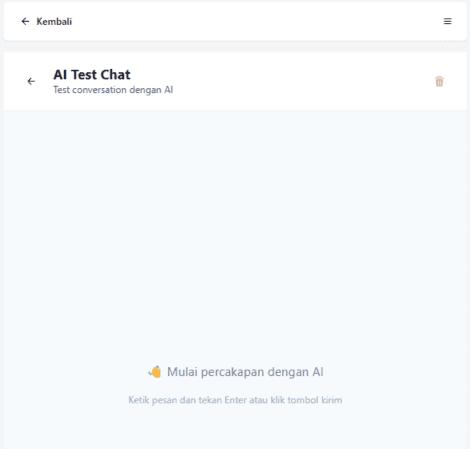This screenshot has width=470, height=470.
Task: Click the 'Ketik pesan dan tekan Enter' hint
Action: [235, 400]
